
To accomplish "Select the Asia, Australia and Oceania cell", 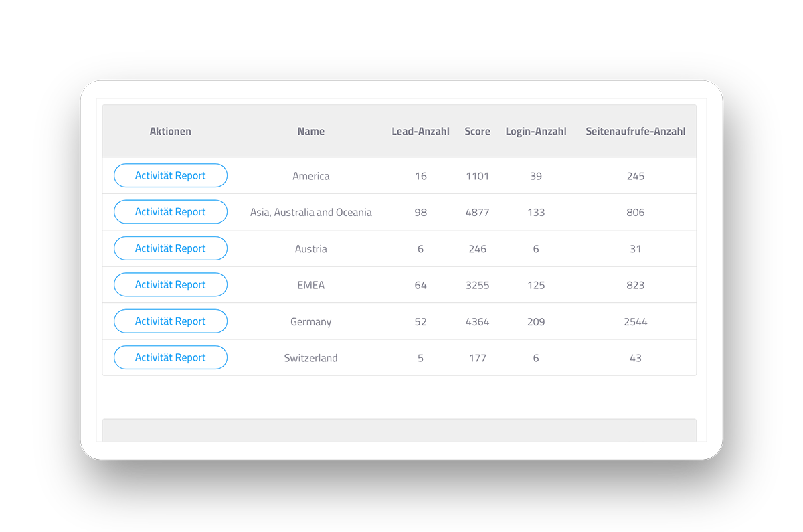I will tap(311, 212).
